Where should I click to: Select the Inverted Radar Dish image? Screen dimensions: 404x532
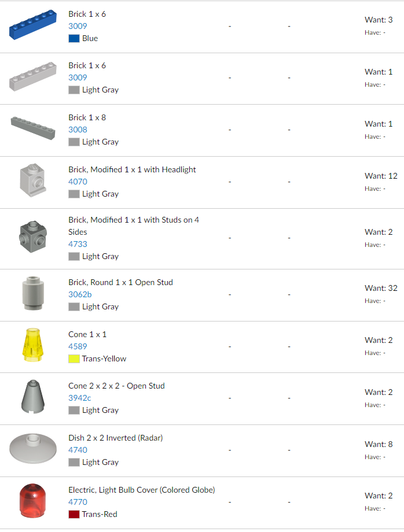[33, 449]
